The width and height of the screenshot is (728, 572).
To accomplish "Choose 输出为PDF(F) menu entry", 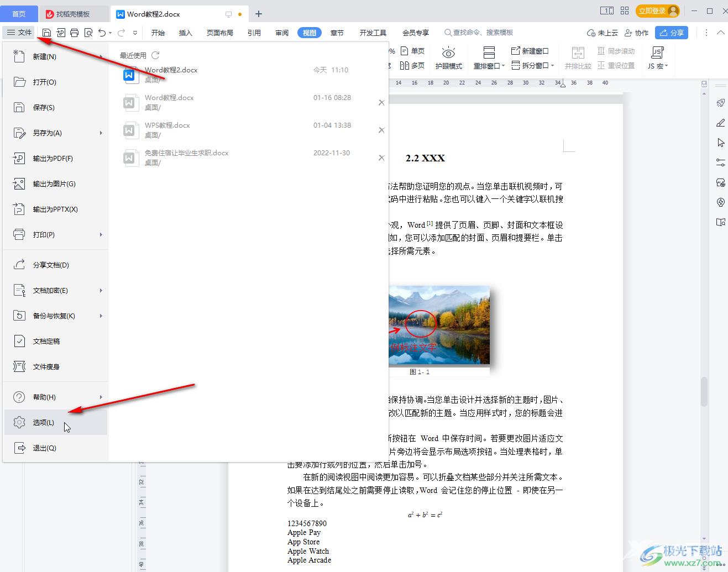I will [56, 158].
